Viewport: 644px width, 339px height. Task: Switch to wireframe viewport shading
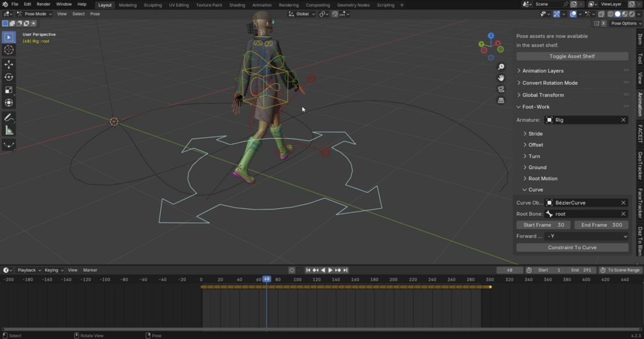coord(611,14)
